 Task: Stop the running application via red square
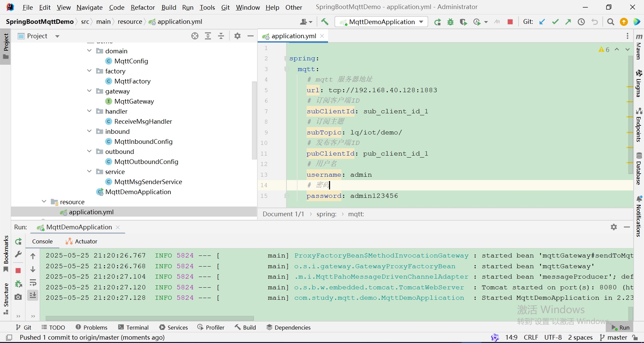pyautogui.click(x=510, y=22)
